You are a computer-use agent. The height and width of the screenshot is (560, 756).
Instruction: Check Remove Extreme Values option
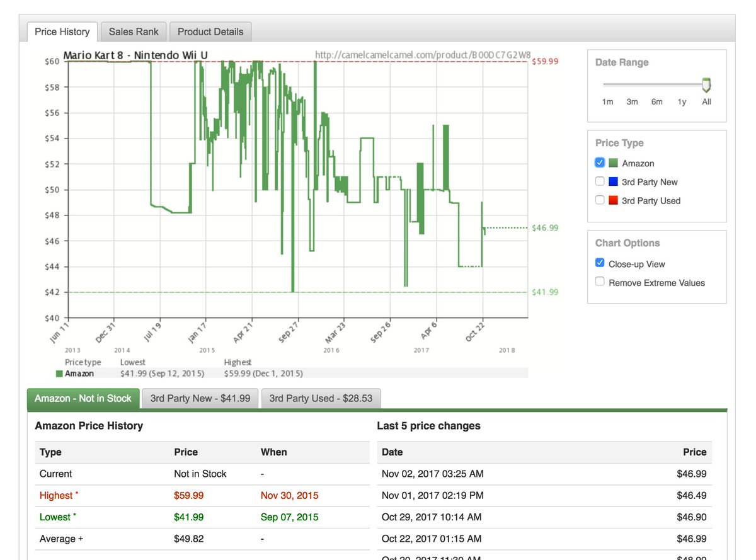point(600,282)
